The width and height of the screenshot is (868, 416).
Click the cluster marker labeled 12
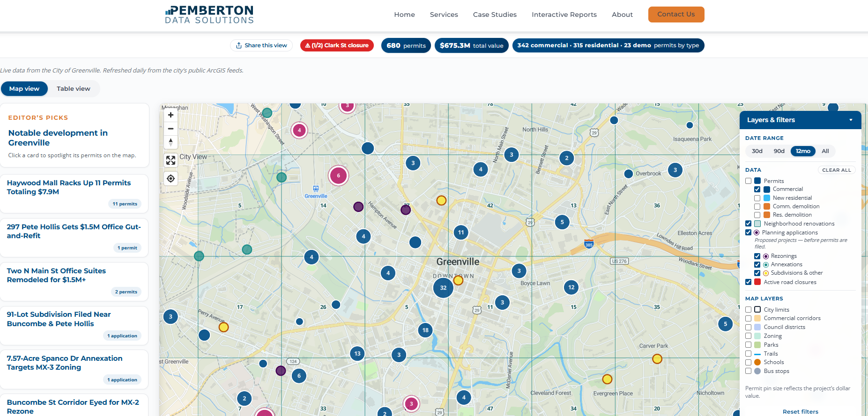coord(571,287)
